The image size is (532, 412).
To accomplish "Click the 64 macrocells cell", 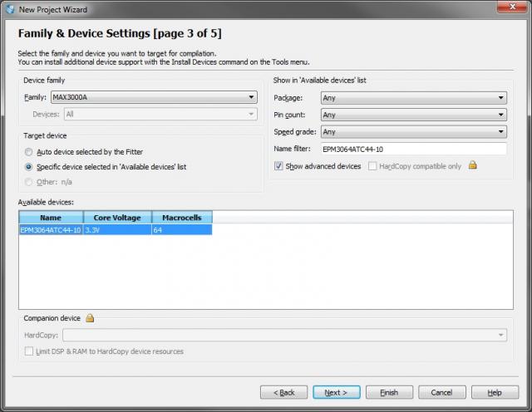I will 182,230.
